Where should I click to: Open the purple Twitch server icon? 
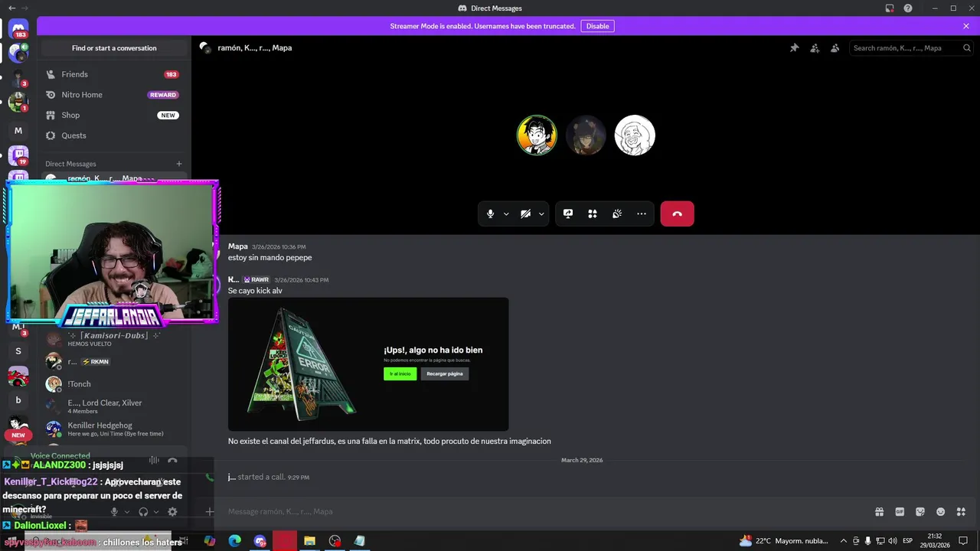pos(18,155)
